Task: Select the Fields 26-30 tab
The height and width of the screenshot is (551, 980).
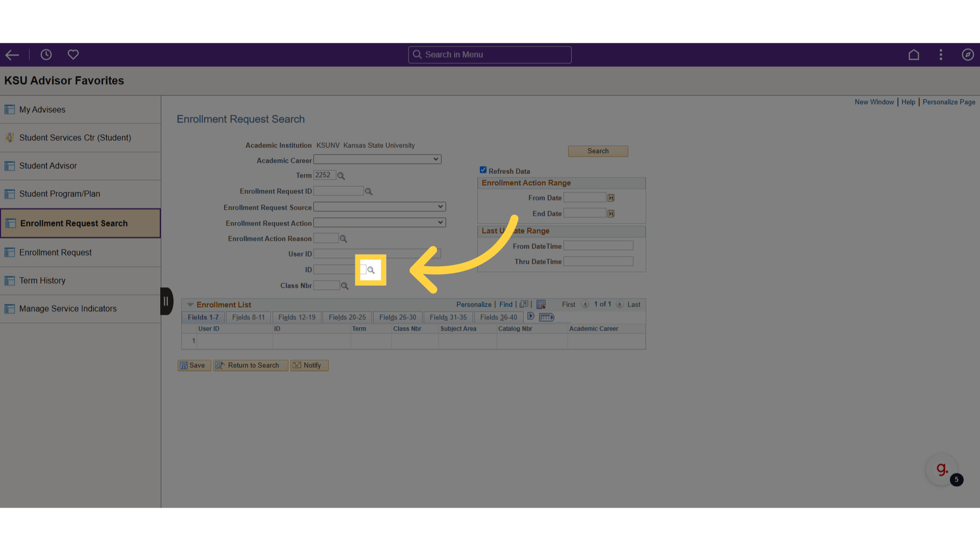Action: [398, 317]
